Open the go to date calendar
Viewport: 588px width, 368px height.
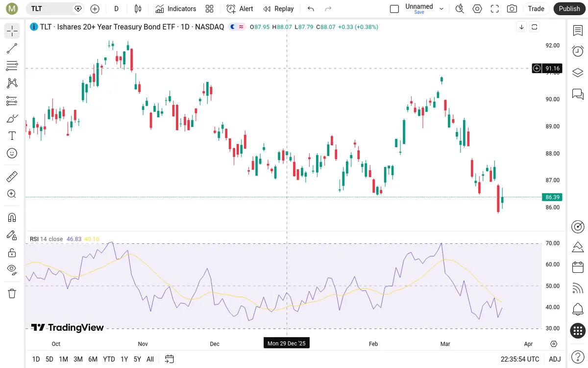[170, 359]
